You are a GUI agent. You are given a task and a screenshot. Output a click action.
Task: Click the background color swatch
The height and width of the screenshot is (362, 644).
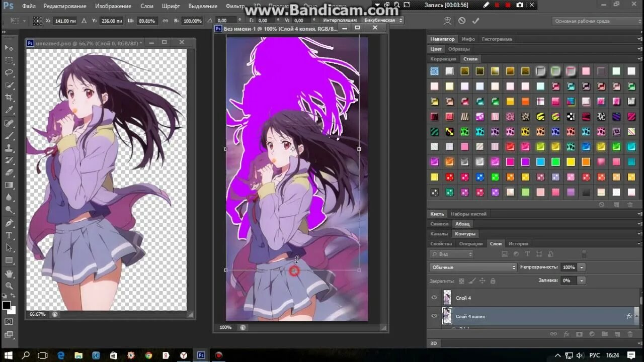[x=12, y=310]
